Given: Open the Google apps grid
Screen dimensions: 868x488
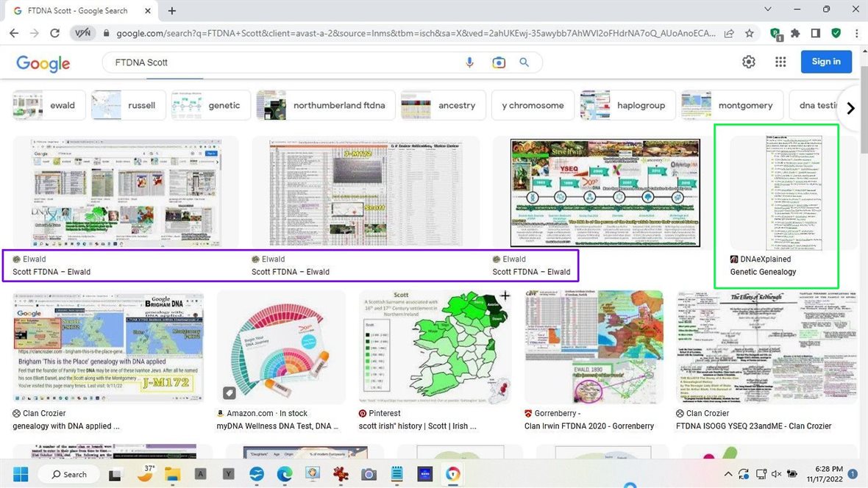Looking at the screenshot, I should point(780,62).
